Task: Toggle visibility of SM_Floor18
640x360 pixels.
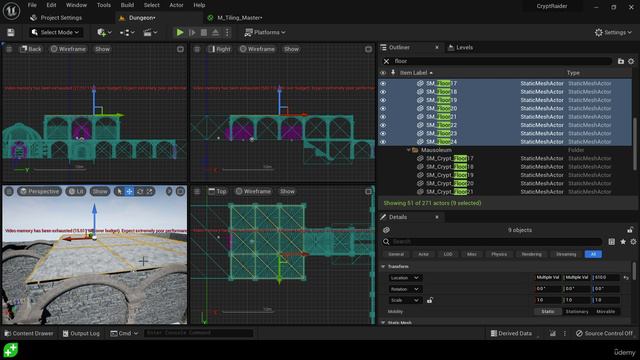Action: [x=383, y=92]
